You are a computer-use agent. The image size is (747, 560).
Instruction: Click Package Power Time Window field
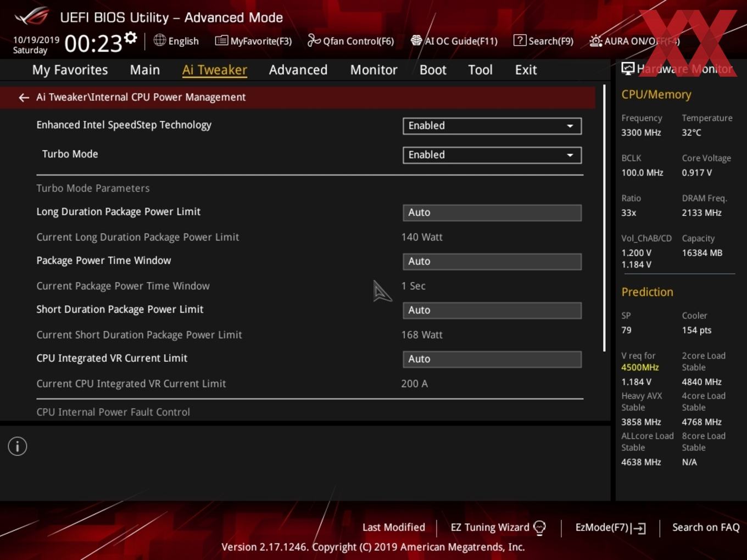pos(492,261)
